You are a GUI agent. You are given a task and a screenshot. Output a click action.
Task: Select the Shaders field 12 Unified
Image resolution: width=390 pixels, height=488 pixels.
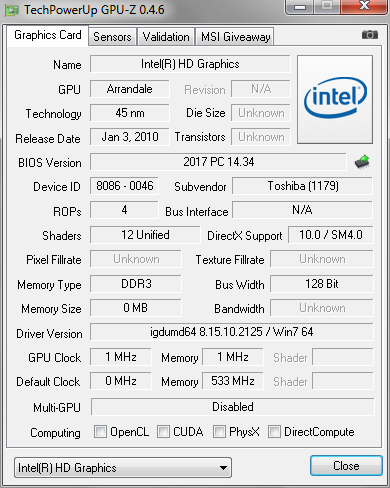point(145,235)
